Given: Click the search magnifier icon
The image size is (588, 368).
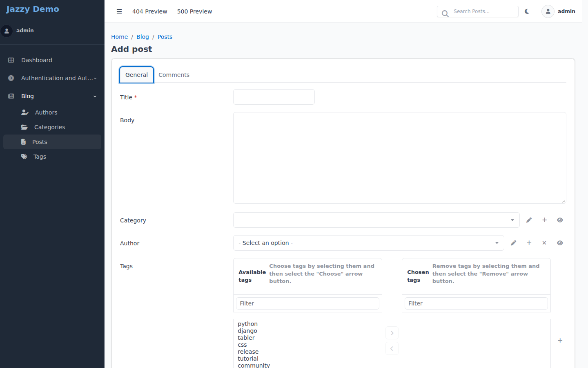Looking at the screenshot, I should [445, 13].
